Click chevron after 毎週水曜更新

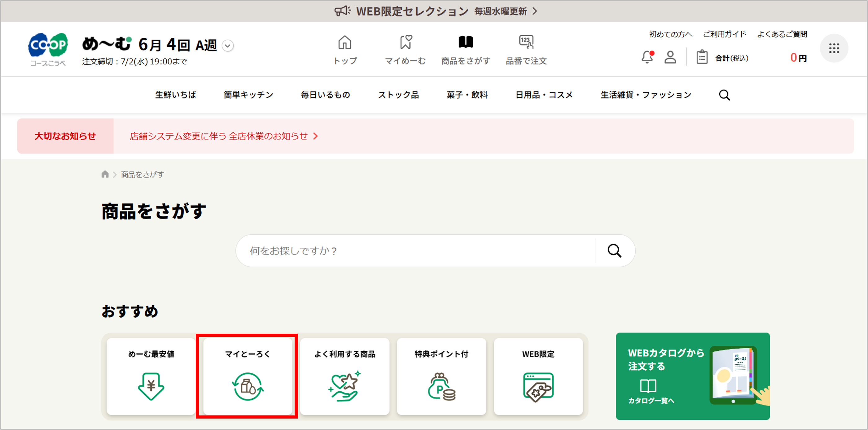tap(535, 11)
